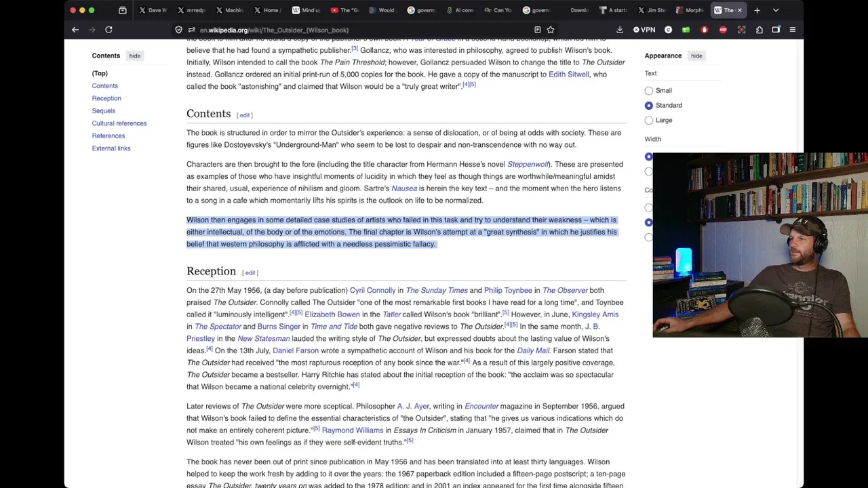The image size is (868, 488).
Task: Edit the Reception section
Action: [x=250, y=272]
